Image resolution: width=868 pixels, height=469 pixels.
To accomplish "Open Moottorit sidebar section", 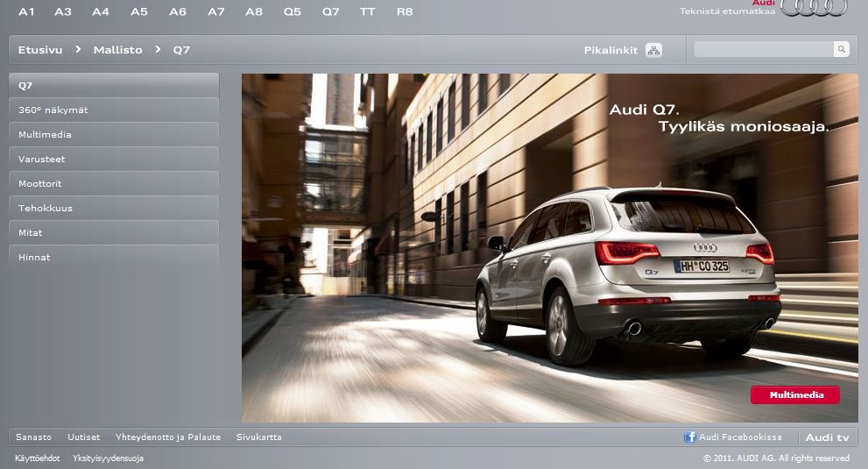I will pyautogui.click(x=40, y=184).
